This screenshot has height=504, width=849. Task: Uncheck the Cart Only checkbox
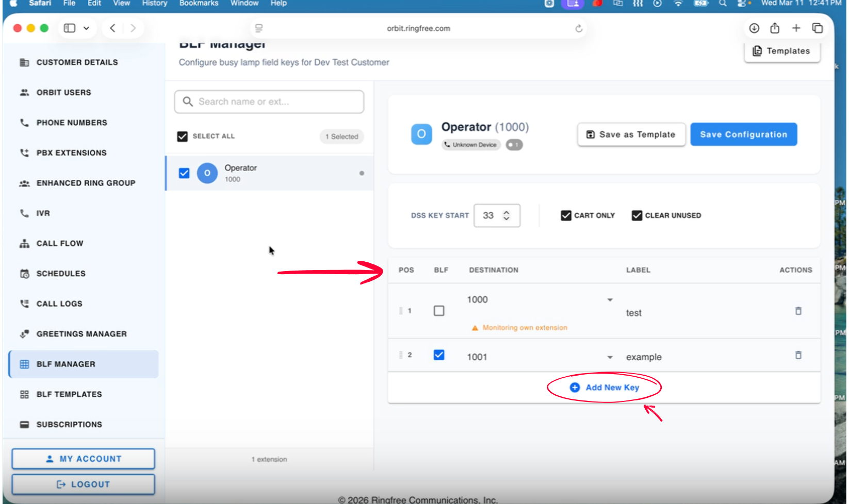[x=566, y=215]
